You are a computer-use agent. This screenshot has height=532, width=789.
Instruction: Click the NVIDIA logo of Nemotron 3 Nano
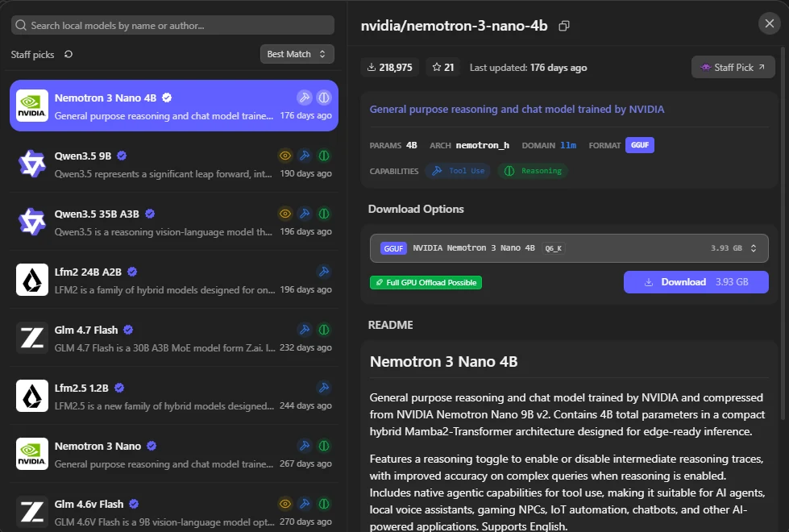[x=32, y=454]
